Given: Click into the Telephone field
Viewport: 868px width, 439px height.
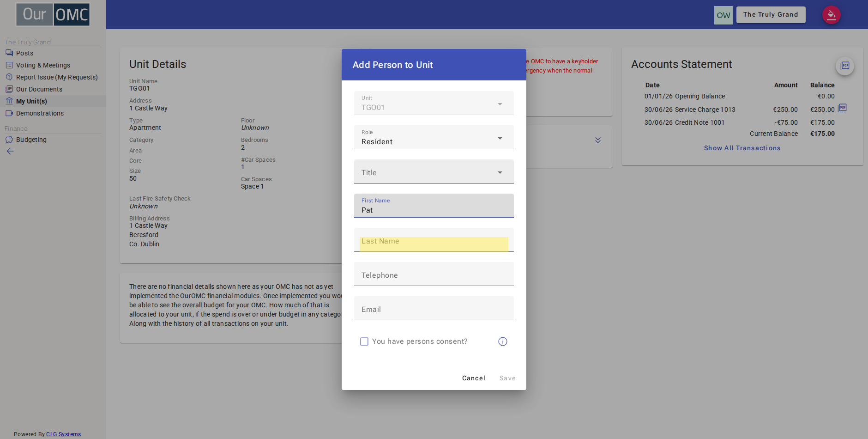Looking at the screenshot, I should (434, 274).
